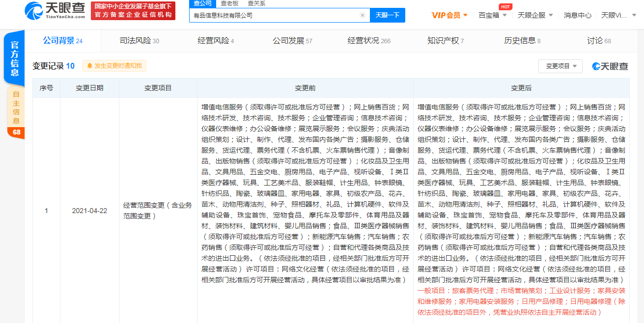644x323 pixels.
Task: Open 消息中心 from the top bar
Action: tap(577, 15)
